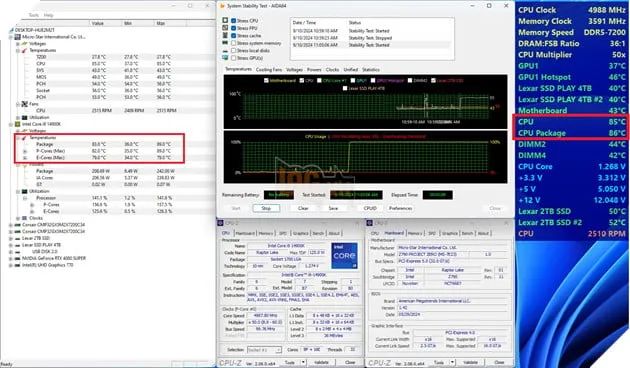Open Preferences in the stability test
The width and height of the screenshot is (630, 368).
pyautogui.click(x=400, y=208)
